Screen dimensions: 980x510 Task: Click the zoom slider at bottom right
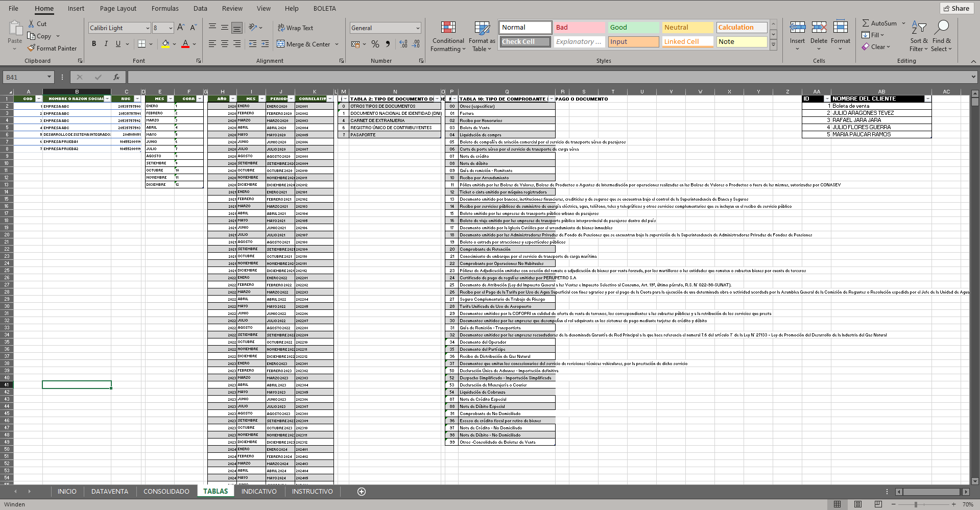pos(916,504)
